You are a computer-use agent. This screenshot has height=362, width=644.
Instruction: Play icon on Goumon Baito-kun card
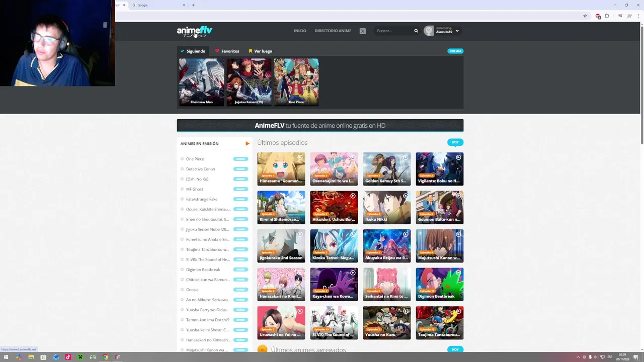coord(458,196)
